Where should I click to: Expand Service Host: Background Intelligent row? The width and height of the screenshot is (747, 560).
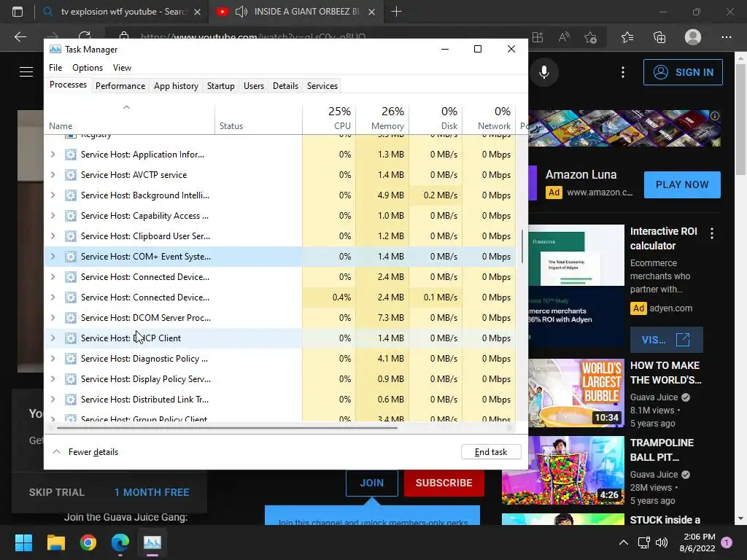tap(53, 195)
